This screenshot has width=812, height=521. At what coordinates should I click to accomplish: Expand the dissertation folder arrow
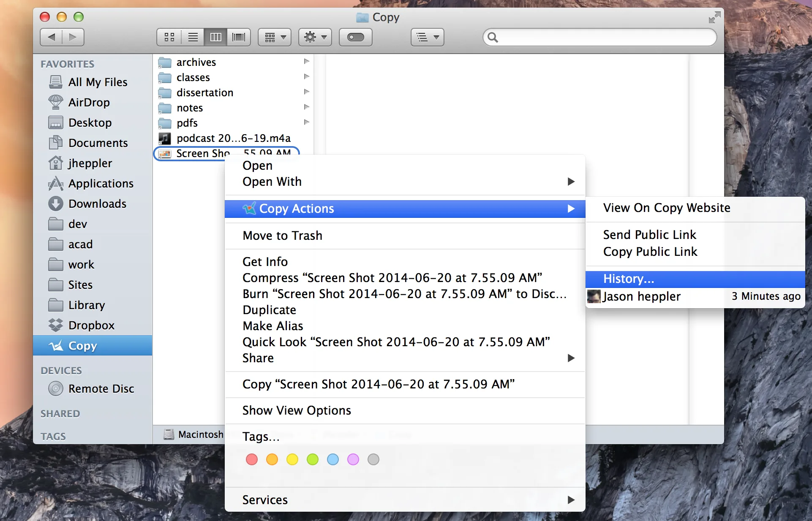click(307, 92)
